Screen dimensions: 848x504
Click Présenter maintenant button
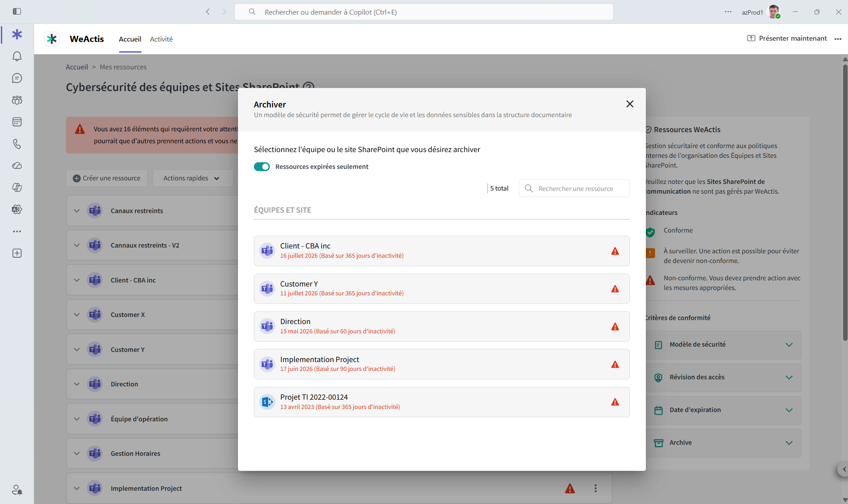click(787, 38)
